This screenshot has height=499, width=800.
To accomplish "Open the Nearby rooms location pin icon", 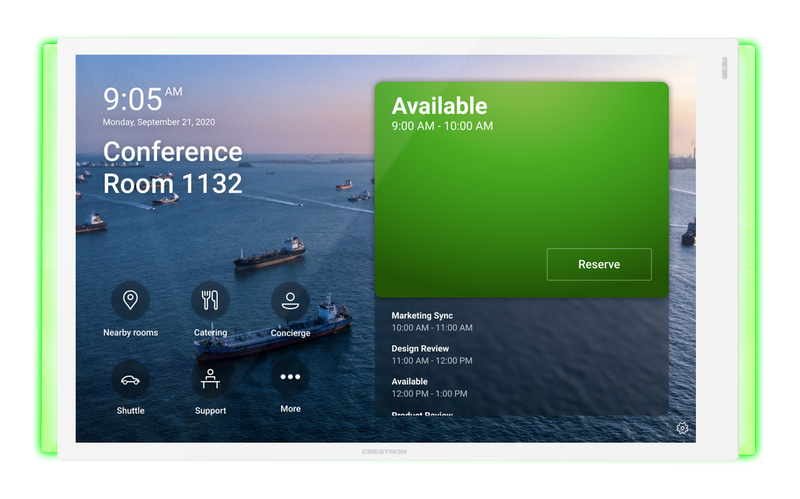I will click(131, 300).
